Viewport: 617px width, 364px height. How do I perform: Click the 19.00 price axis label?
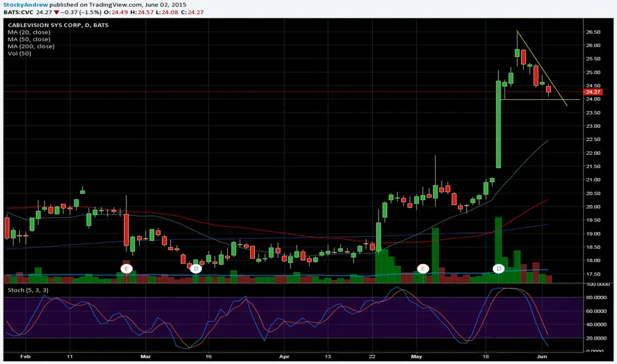coord(593,234)
